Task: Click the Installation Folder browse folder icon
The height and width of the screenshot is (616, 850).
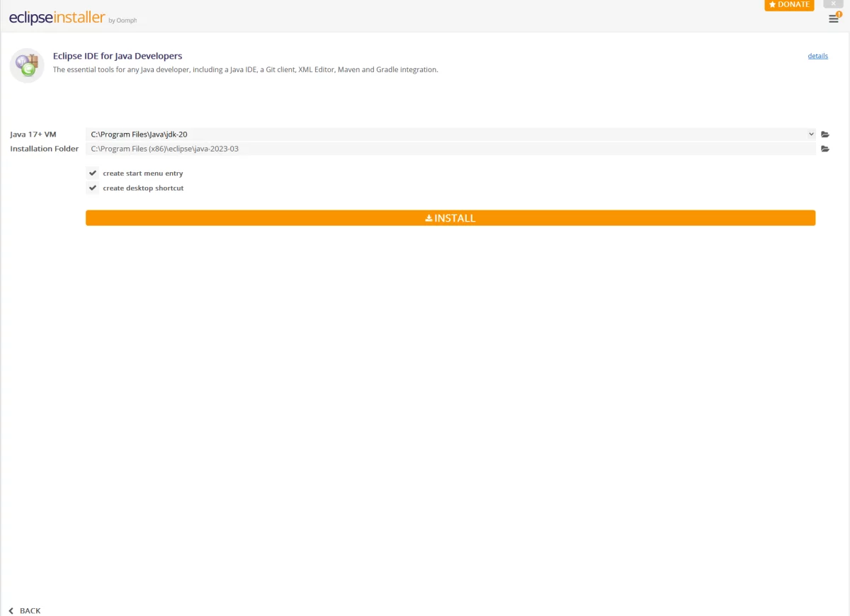Action: [824, 149]
